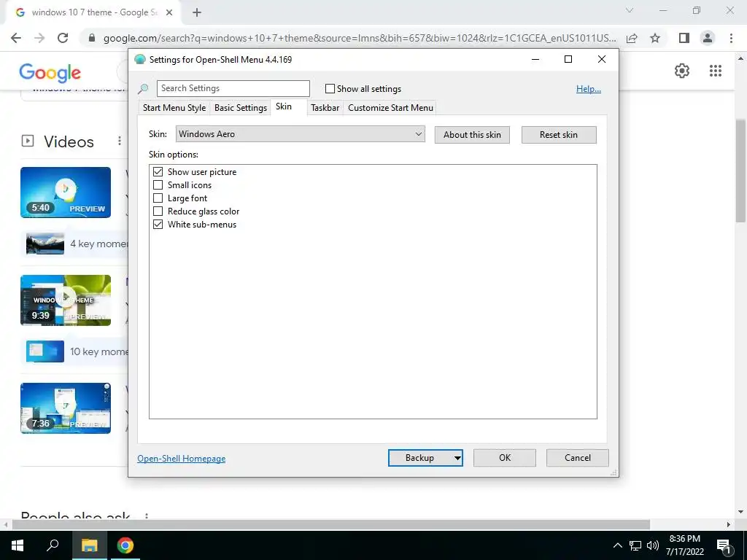This screenshot has height=560, width=747.
Task: Uncheck Show user picture
Action: (x=158, y=171)
